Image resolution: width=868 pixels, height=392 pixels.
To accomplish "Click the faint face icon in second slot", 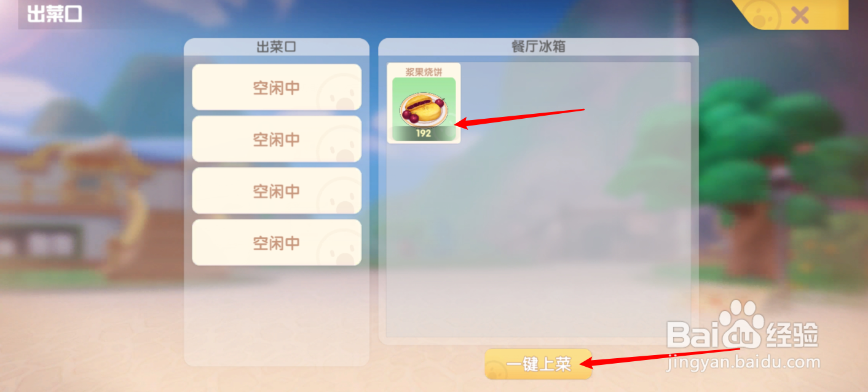I will (x=339, y=144).
